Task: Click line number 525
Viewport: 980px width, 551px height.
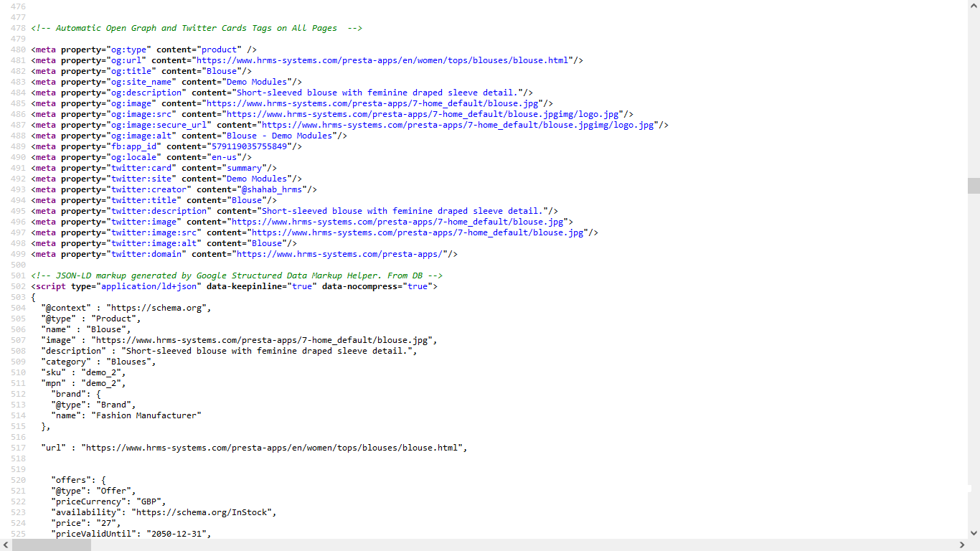Action: [x=19, y=534]
